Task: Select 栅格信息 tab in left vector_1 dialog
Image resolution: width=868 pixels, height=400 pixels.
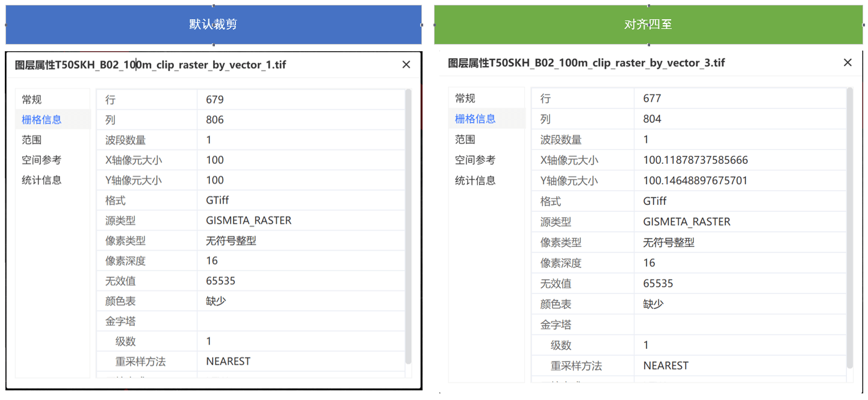Action: coord(42,119)
